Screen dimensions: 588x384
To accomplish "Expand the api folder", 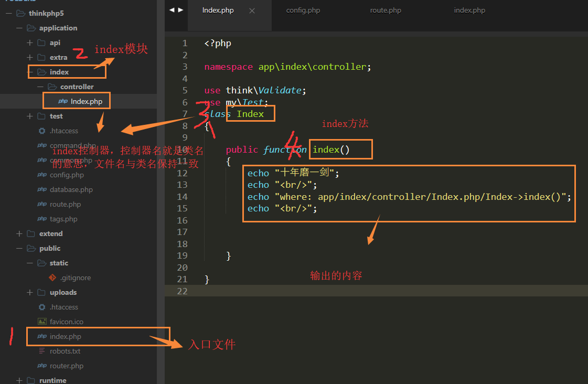I will pyautogui.click(x=29, y=42).
